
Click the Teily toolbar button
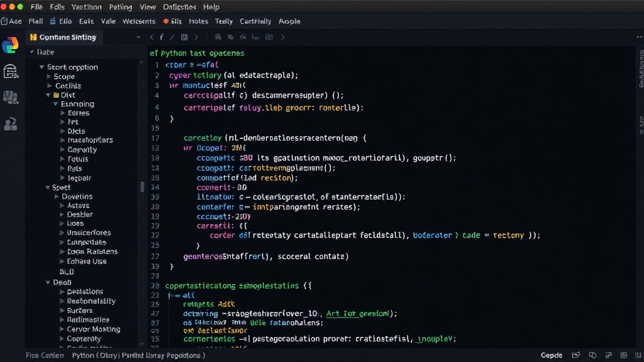click(224, 21)
